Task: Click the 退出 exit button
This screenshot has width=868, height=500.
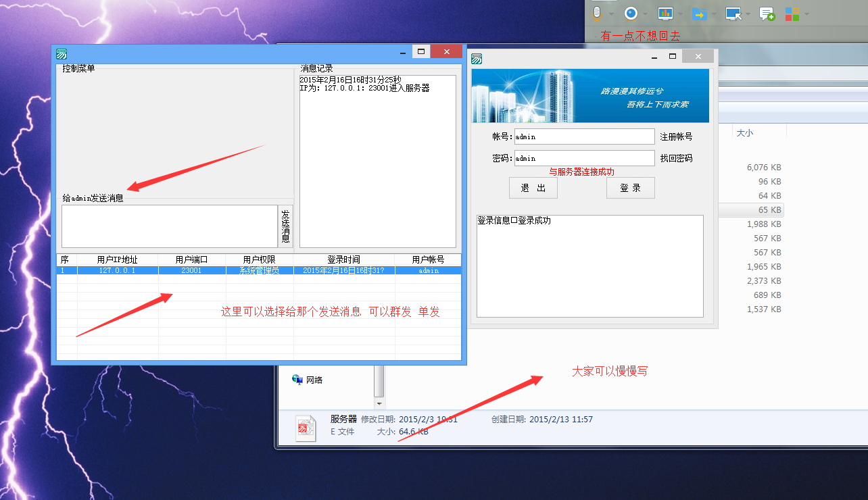Action: tap(533, 188)
